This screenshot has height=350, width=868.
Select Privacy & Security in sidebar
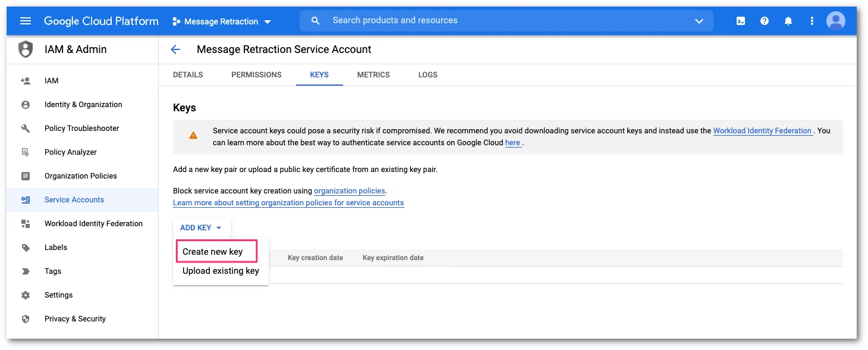[75, 319]
